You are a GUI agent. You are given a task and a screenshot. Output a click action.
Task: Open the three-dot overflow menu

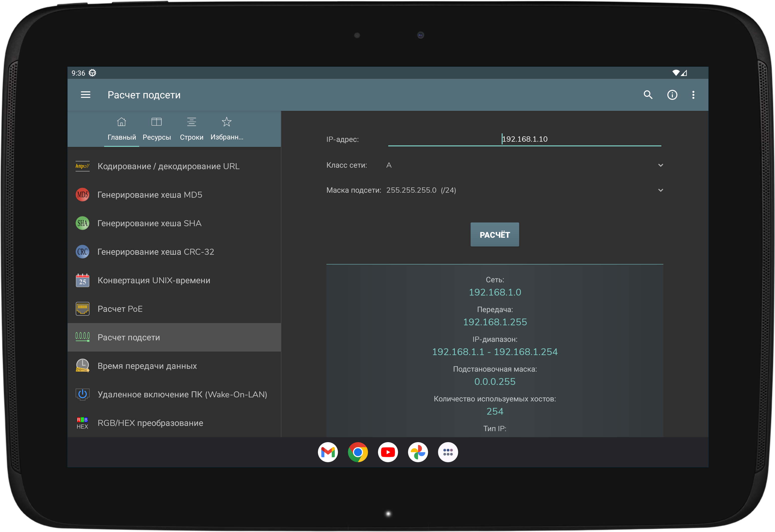(x=693, y=95)
